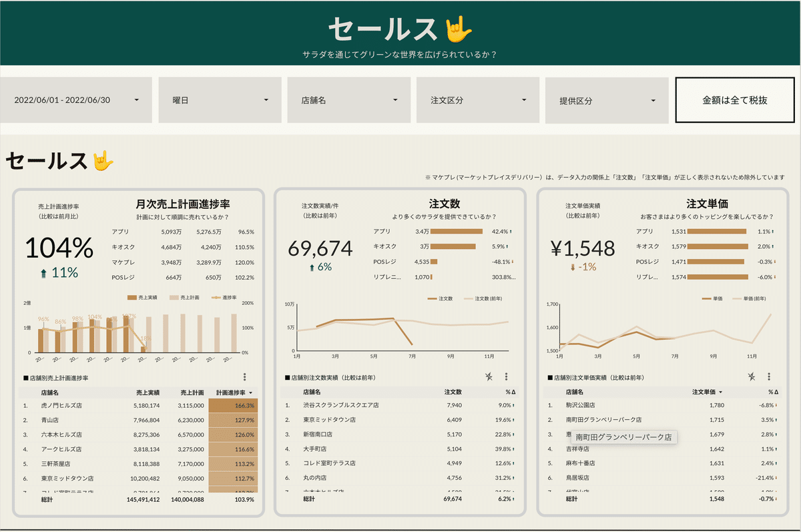
Task: Select 六本木ヒルズ店 row
Action: (x=138, y=435)
